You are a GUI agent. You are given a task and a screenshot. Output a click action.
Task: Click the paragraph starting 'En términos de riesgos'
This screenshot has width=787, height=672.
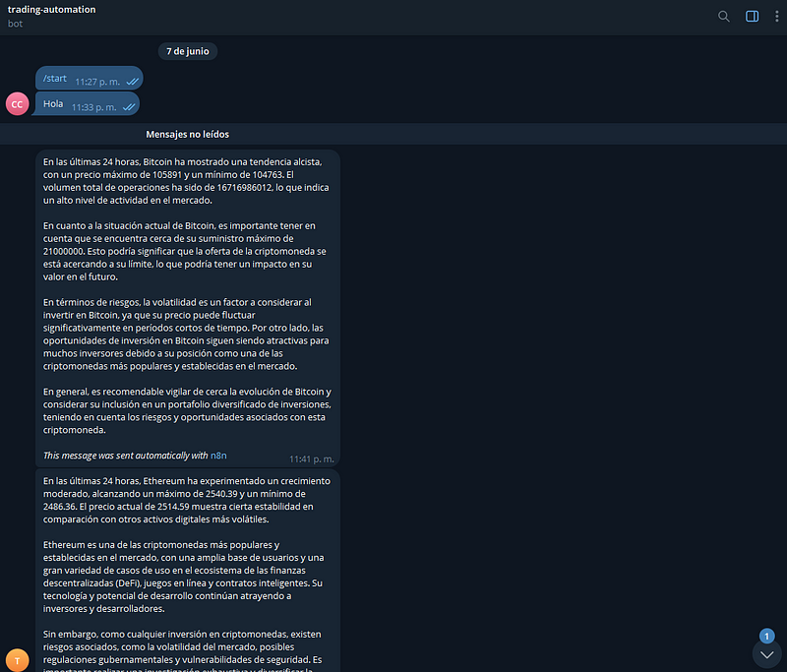(x=186, y=334)
